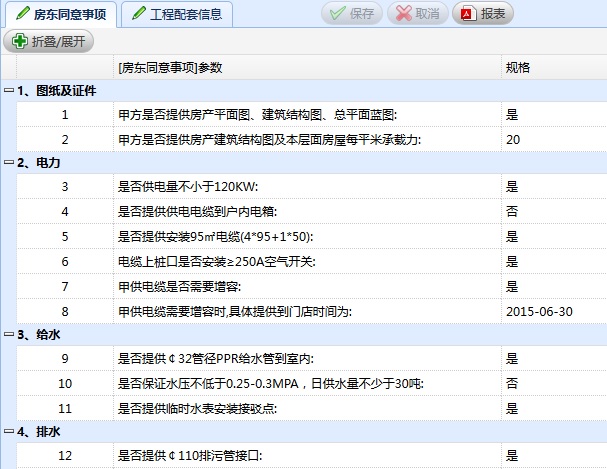
Task: Switch to the 房东同意事项 tab
Action: pos(61,14)
